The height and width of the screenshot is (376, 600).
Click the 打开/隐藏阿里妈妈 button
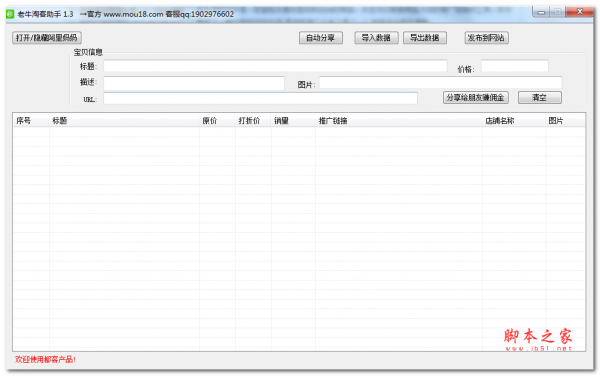[47, 37]
